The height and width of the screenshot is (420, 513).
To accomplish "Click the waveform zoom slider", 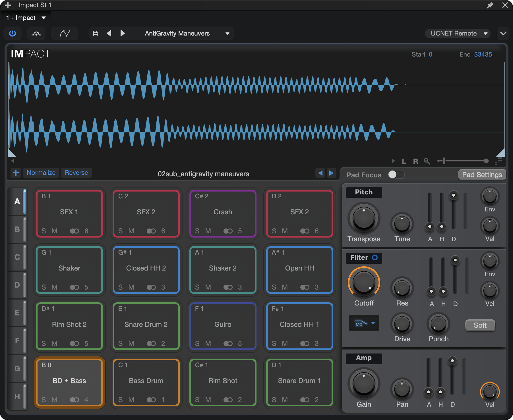I will pos(463,161).
